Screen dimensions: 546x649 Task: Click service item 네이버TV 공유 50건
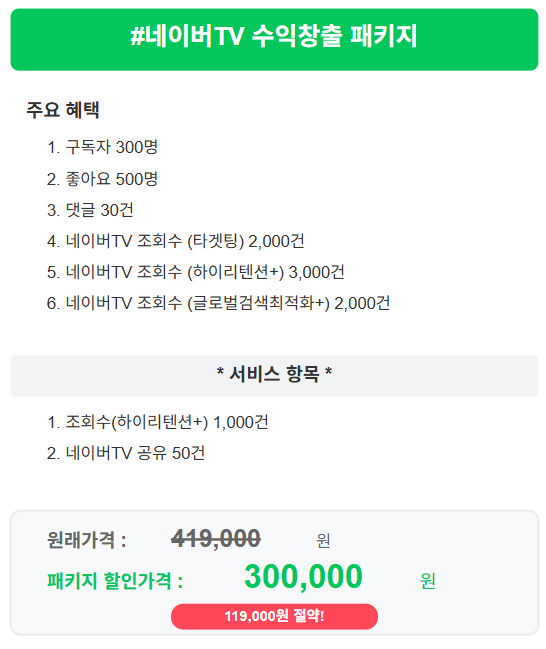tap(126, 453)
